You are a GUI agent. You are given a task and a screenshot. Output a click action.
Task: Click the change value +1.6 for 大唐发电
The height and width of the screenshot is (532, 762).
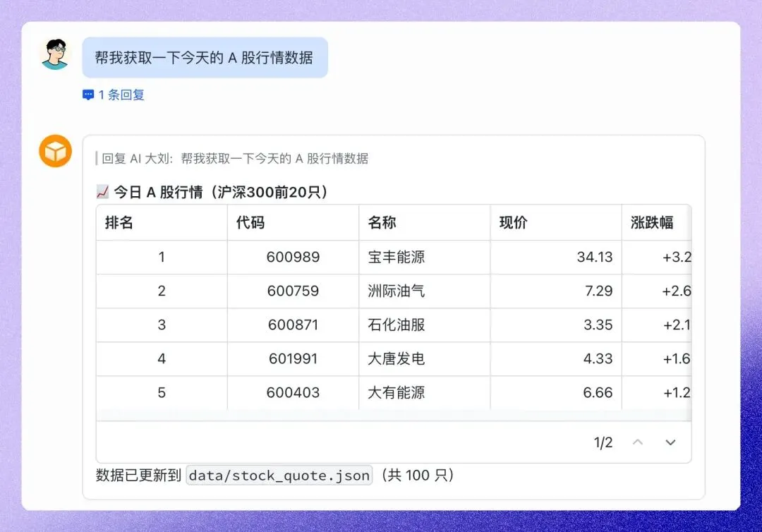tap(677, 358)
